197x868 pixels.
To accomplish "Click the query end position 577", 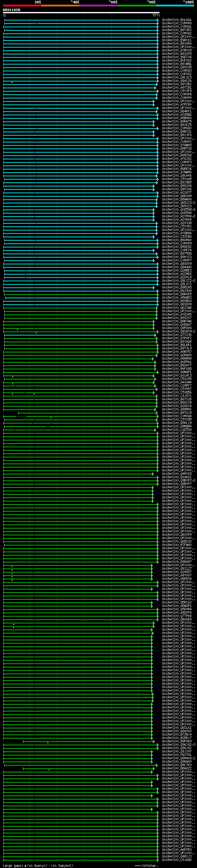I will pyautogui.click(x=155, y=15).
